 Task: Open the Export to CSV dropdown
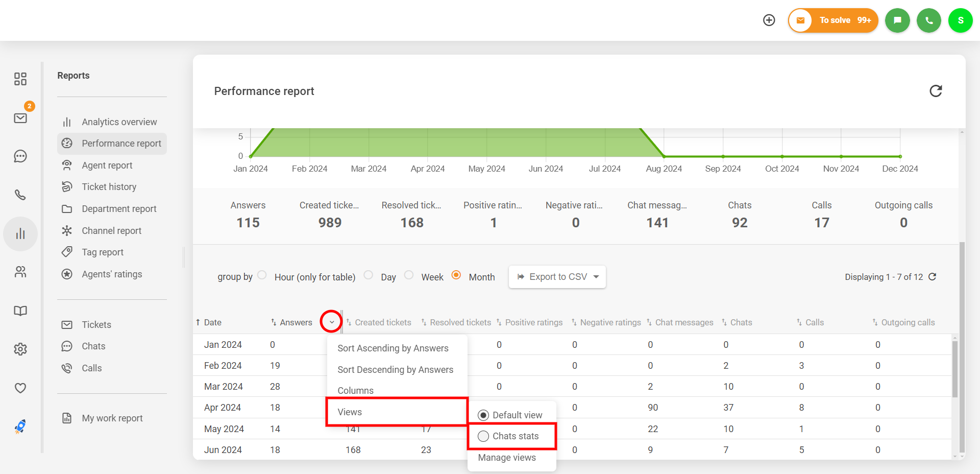[x=557, y=277]
